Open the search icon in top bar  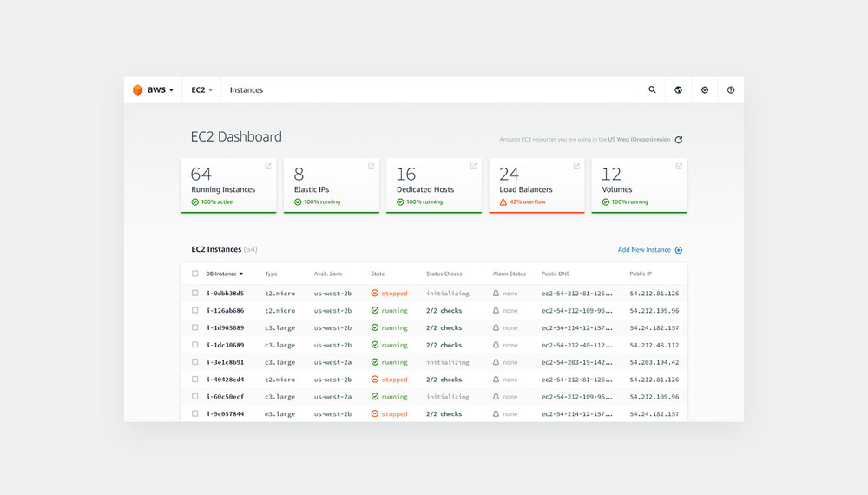(652, 89)
